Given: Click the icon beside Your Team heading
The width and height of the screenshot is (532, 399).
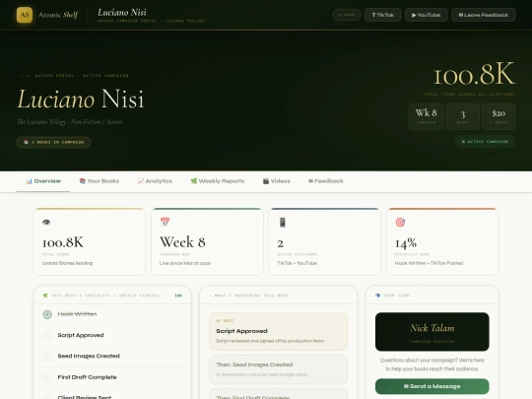Looking at the screenshot, I should (377, 296).
